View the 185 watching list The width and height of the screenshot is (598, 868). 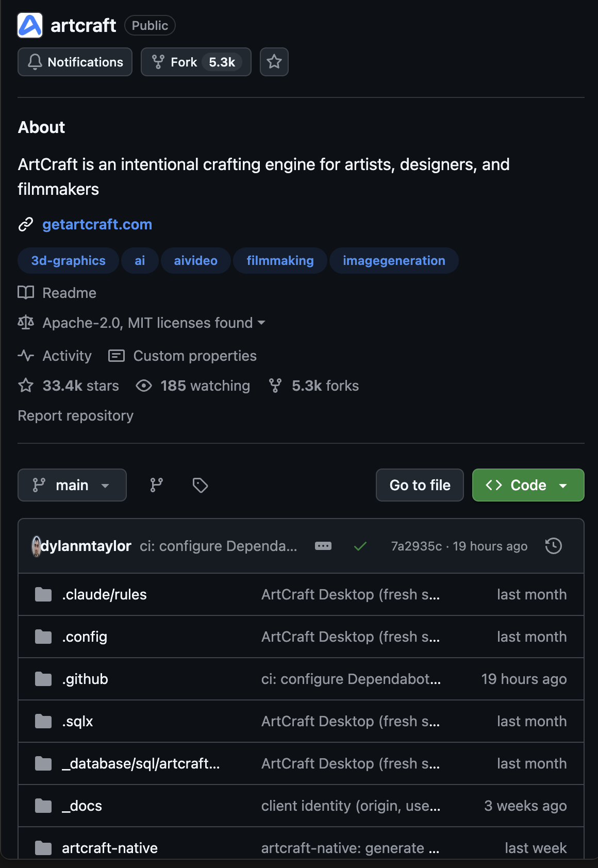click(x=193, y=386)
